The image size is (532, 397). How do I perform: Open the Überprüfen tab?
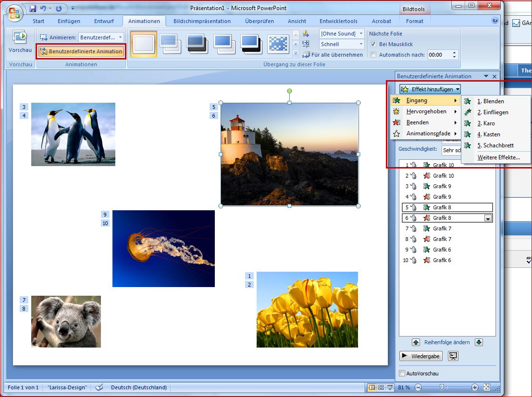pyautogui.click(x=260, y=21)
